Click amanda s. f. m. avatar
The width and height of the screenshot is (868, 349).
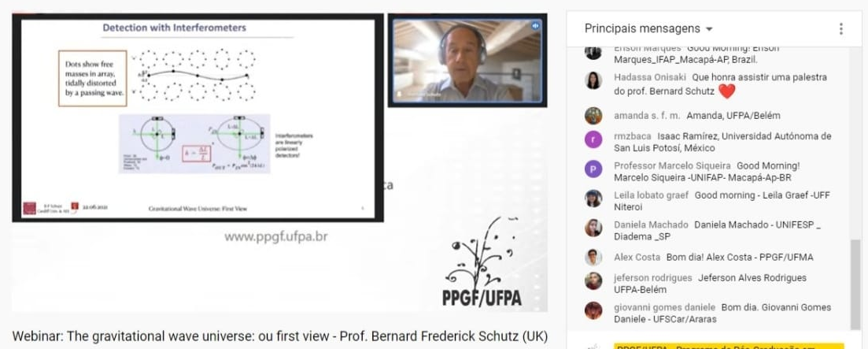tap(593, 116)
